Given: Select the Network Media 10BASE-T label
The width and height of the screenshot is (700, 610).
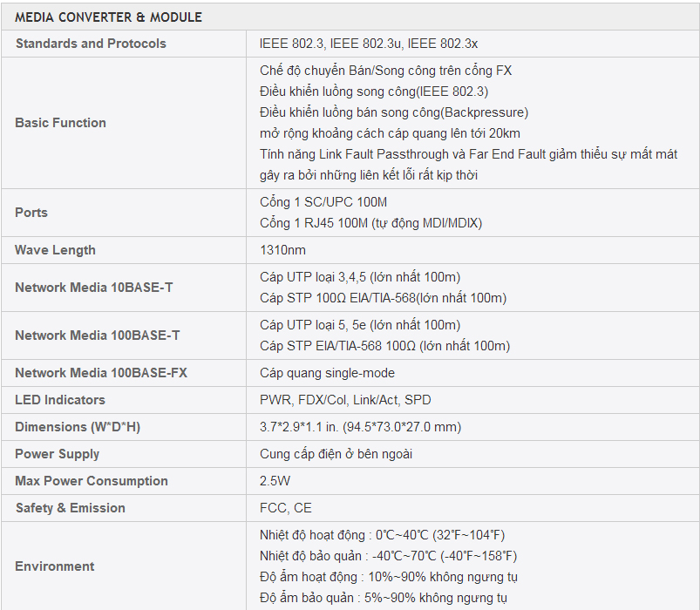Looking at the screenshot, I should [94, 288].
